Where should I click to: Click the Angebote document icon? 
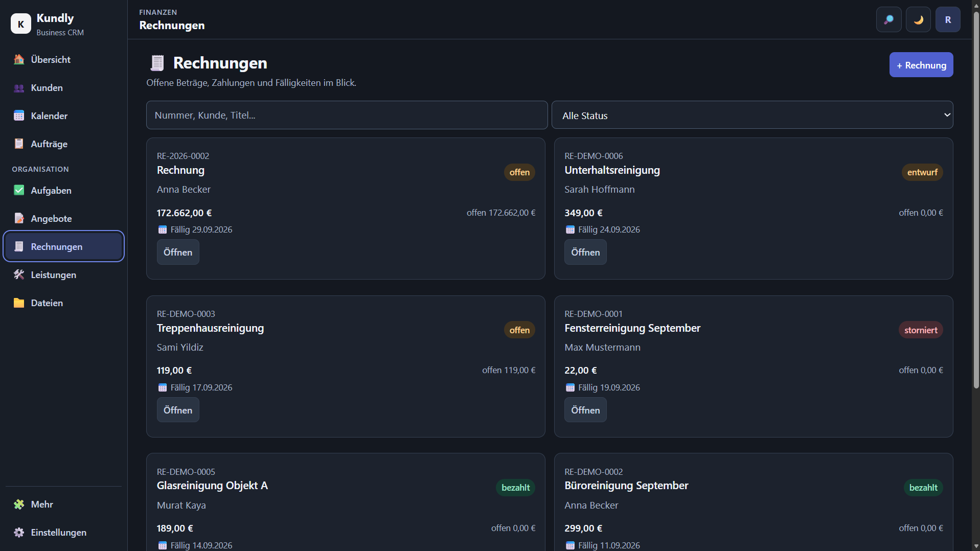(x=19, y=219)
